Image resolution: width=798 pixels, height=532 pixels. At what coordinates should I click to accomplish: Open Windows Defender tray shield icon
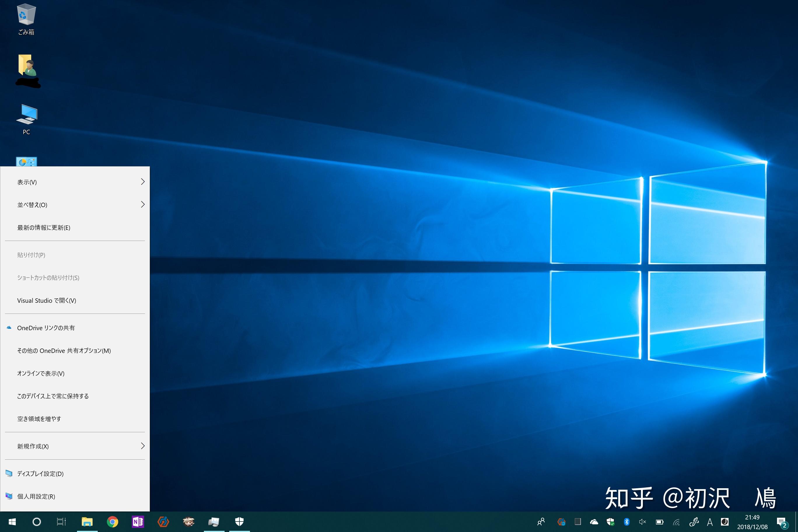(x=610, y=522)
